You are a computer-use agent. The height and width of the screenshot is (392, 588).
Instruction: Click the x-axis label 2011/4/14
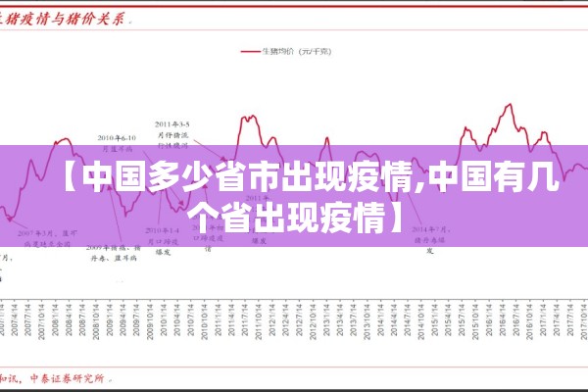tap(231, 319)
